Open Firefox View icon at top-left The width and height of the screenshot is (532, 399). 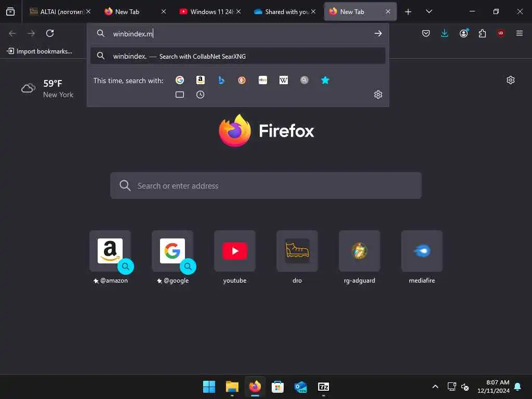(x=10, y=11)
